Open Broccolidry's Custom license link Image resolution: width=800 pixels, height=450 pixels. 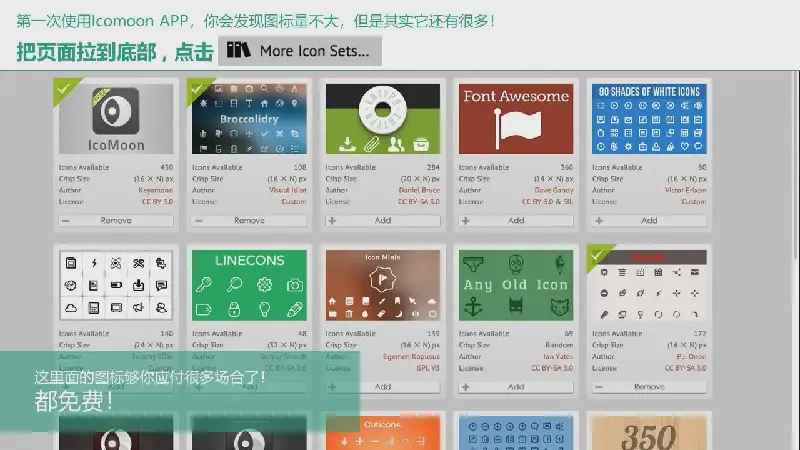tap(294, 202)
